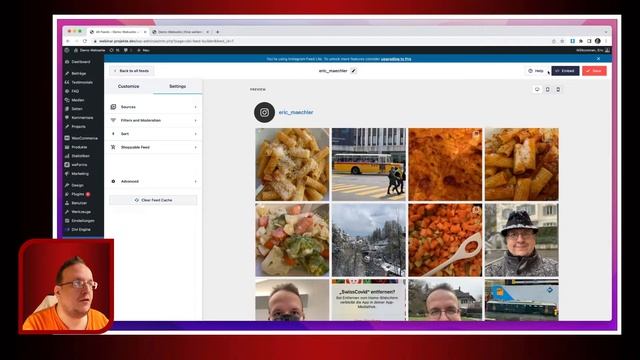Viewport: 640px width, 360px height.
Task: Click Back to all feeds button
Action: [131, 71]
